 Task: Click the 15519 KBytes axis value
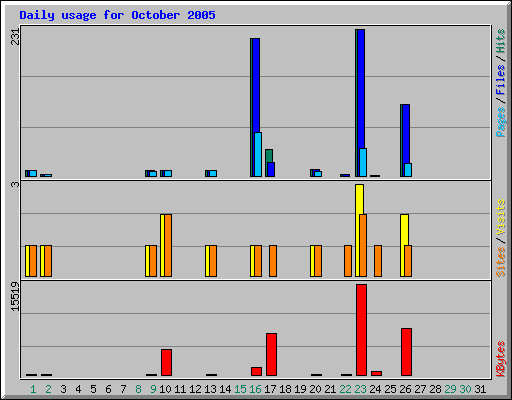[x=15, y=296]
